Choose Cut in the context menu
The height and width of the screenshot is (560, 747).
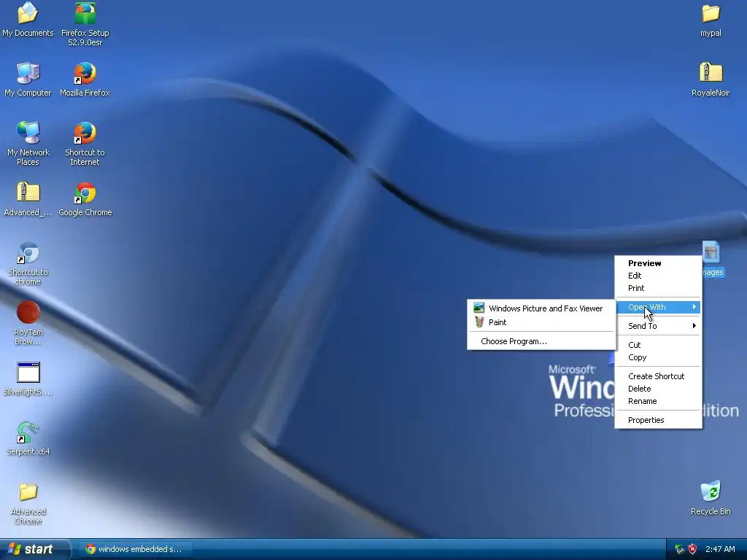[658, 345]
